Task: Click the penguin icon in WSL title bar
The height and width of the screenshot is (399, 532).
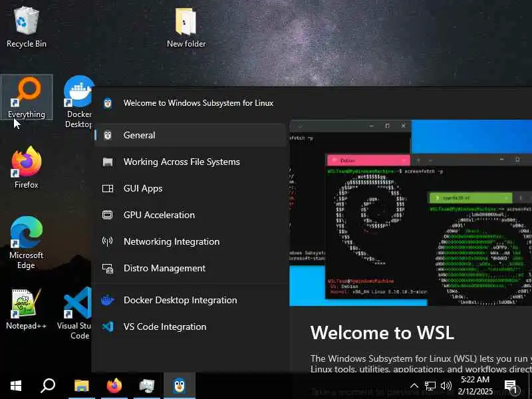Action: click(108, 103)
